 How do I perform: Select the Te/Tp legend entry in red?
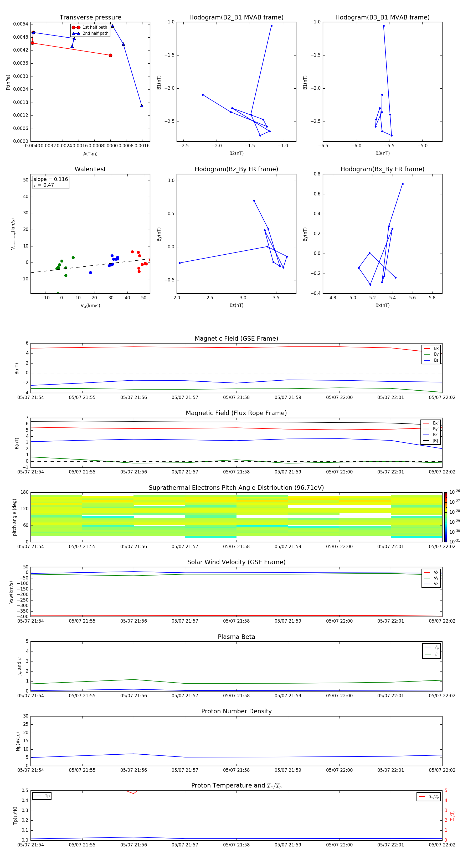coord(429,796)
